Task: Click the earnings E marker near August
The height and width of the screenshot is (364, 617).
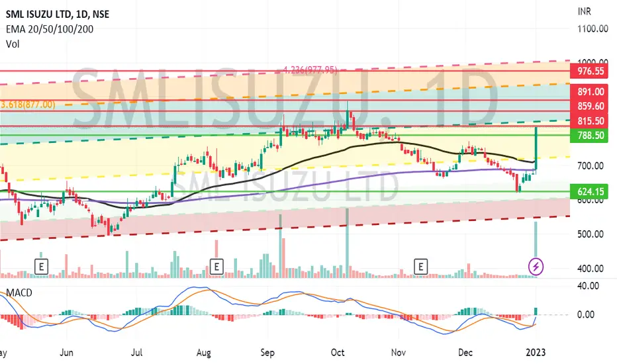Action: pyautogui.click(x=216, y=267)
